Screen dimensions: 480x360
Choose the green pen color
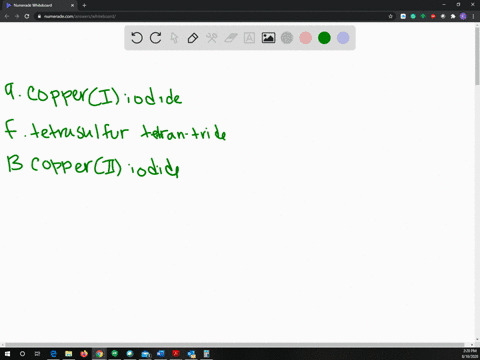[x=324, y=38]
